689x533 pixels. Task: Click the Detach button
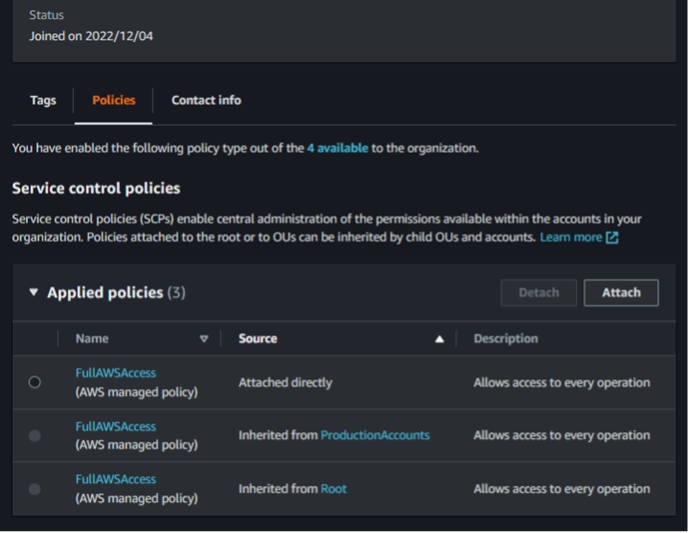click(x=538, y=293)
